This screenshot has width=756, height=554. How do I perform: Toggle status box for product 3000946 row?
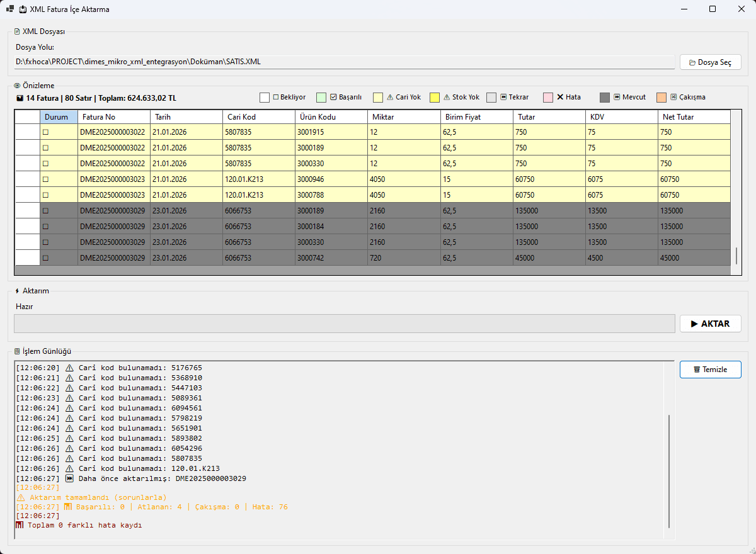click(x=45, y=179)
